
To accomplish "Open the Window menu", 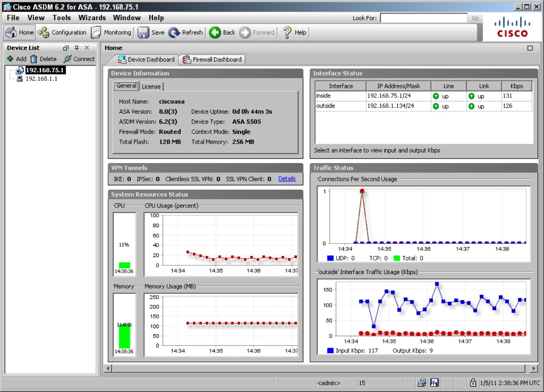I will (127, 18).
